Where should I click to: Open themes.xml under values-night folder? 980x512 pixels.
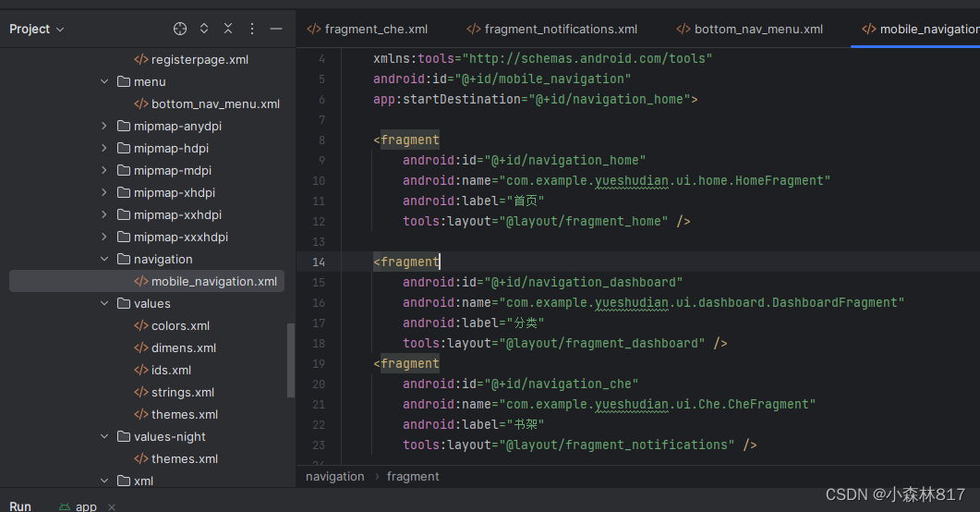click(185, 459)
